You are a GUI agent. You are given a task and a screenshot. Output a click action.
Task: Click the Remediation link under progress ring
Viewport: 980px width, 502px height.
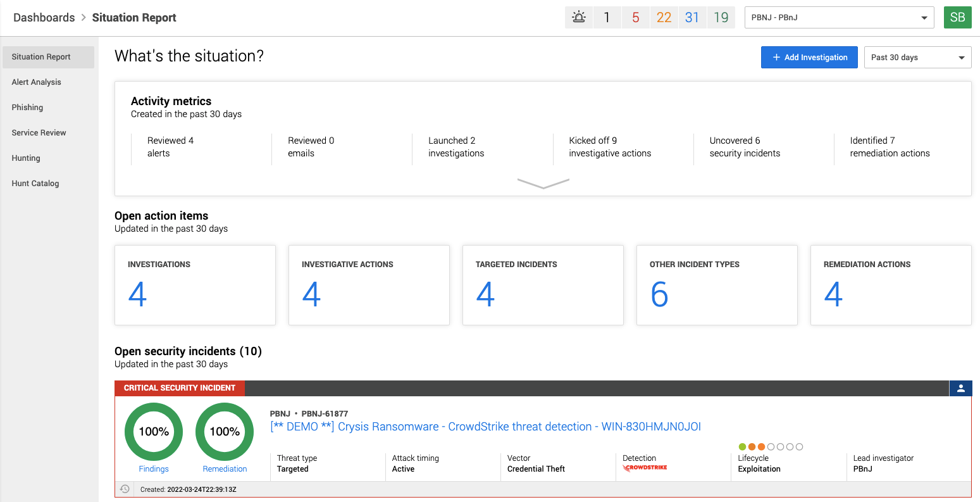[x=225, y=469]
